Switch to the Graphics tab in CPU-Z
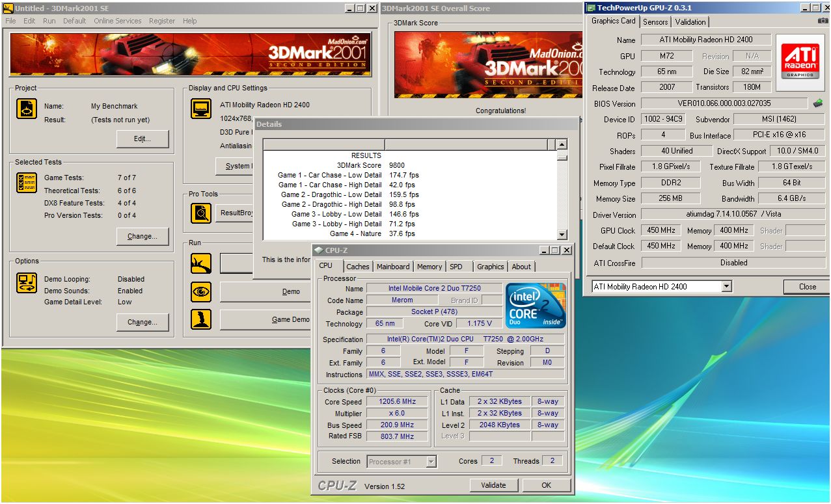This screenshot has height=504, width=831. tap(490, 267)
